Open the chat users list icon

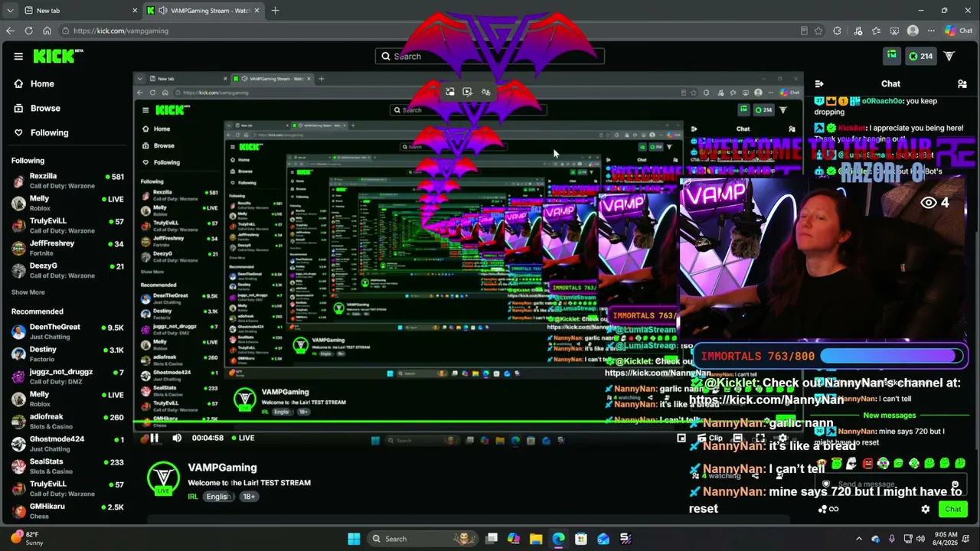(962, 83)
